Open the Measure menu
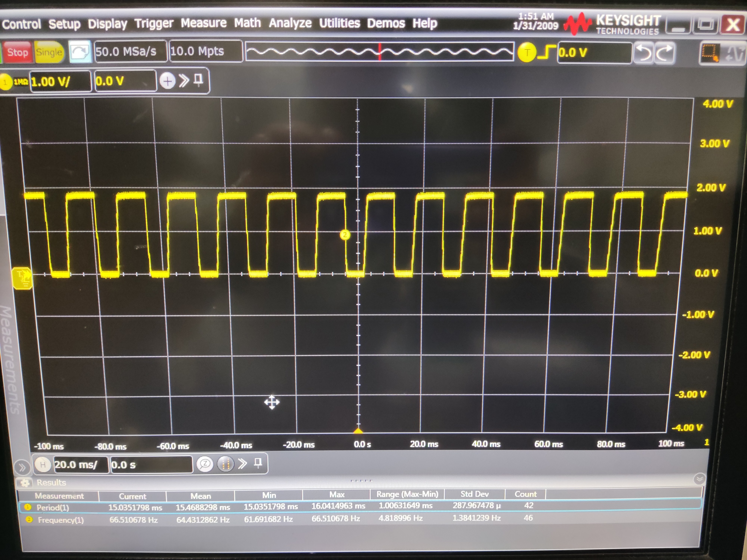The width and height of the screenshot is (747, 560). pos(203,23)
